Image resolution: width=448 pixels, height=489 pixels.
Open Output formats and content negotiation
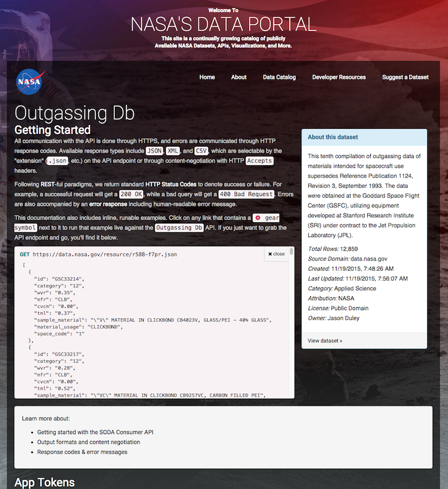[x=88, y=442]
